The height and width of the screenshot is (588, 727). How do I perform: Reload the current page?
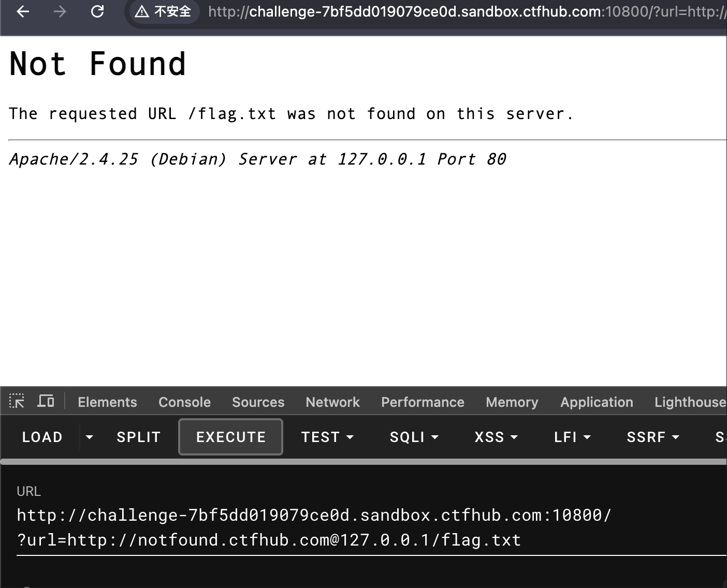coord(97,11)
